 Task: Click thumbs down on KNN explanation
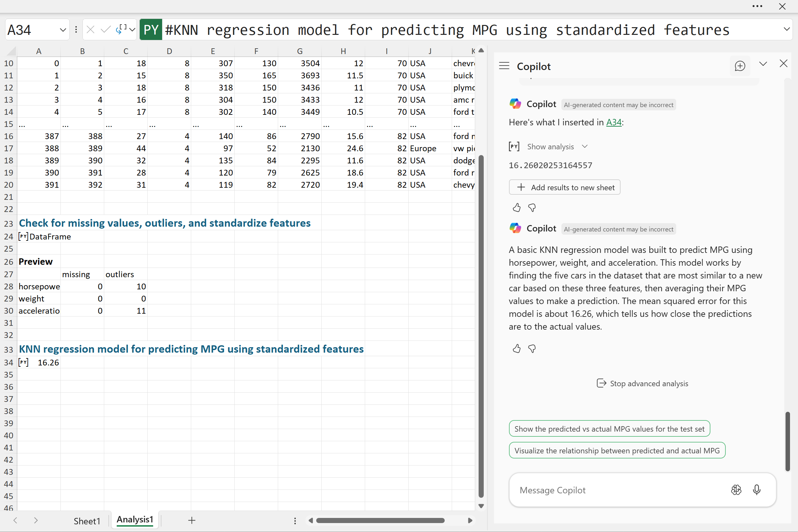click(532, 348)
